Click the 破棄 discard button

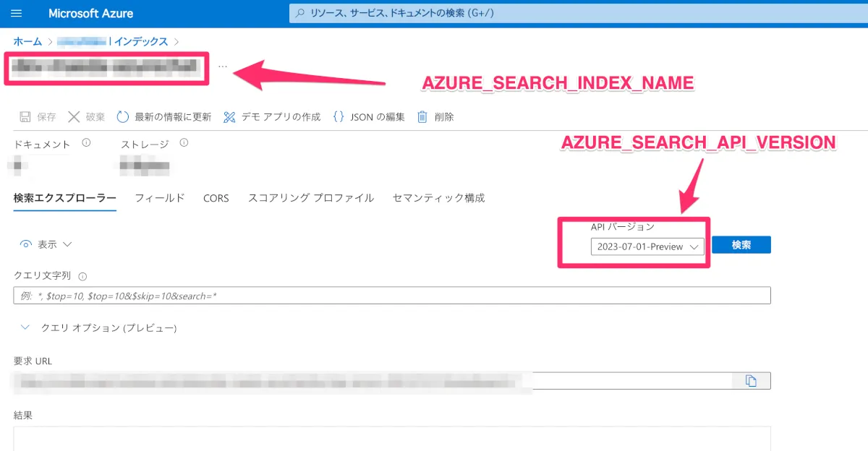[86, 116]
